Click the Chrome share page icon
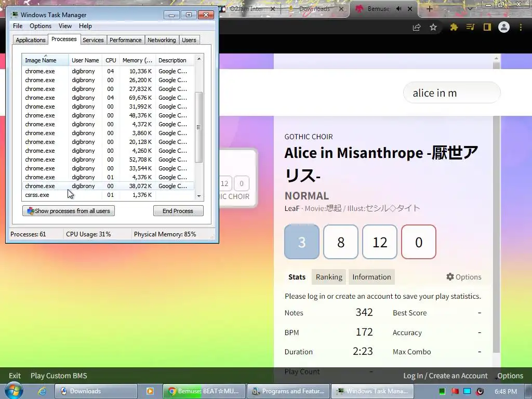 click(417, 27)
